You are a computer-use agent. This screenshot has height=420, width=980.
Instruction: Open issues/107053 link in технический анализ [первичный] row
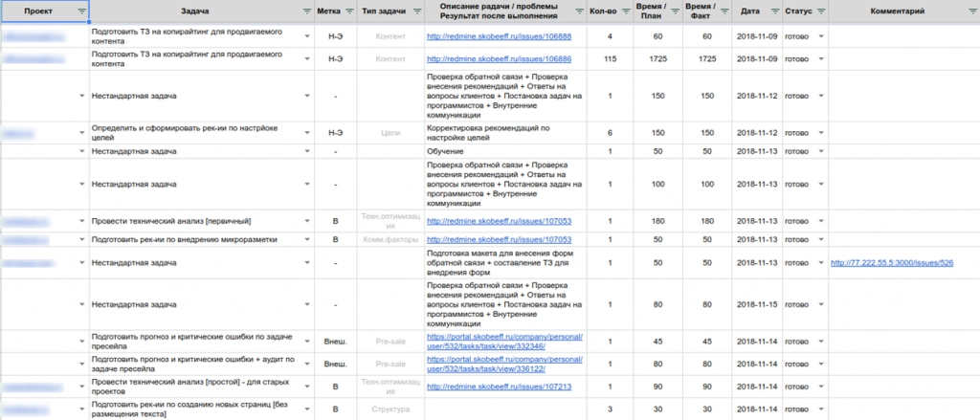point(499,221)
